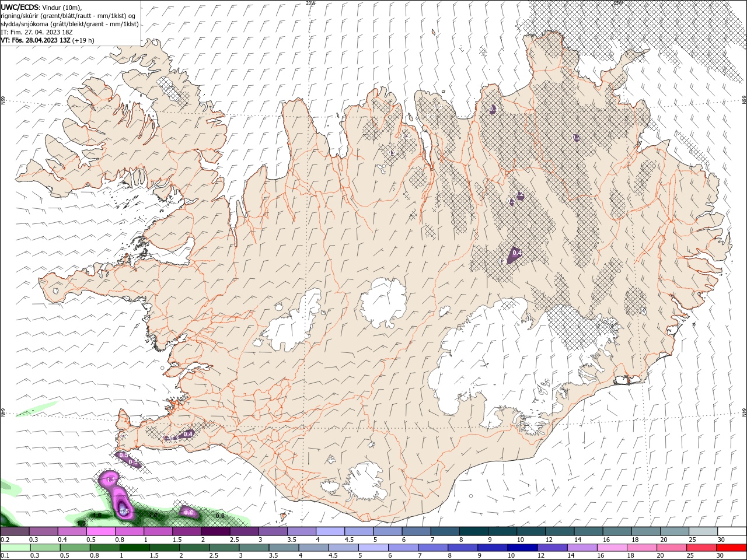Screen dimensions: 747x560
Task: Pick the upper legend swatch starting at 0.8
Action: tap(129, 532)
